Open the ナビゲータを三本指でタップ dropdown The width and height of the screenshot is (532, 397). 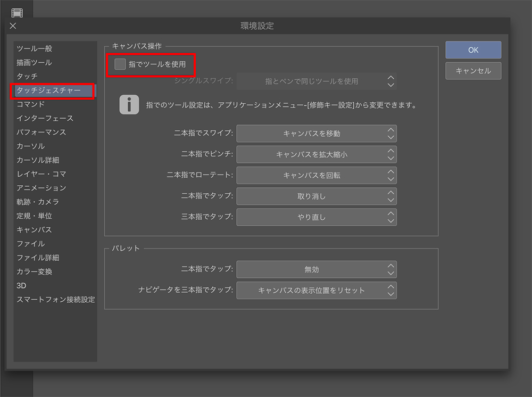point(316,290)
